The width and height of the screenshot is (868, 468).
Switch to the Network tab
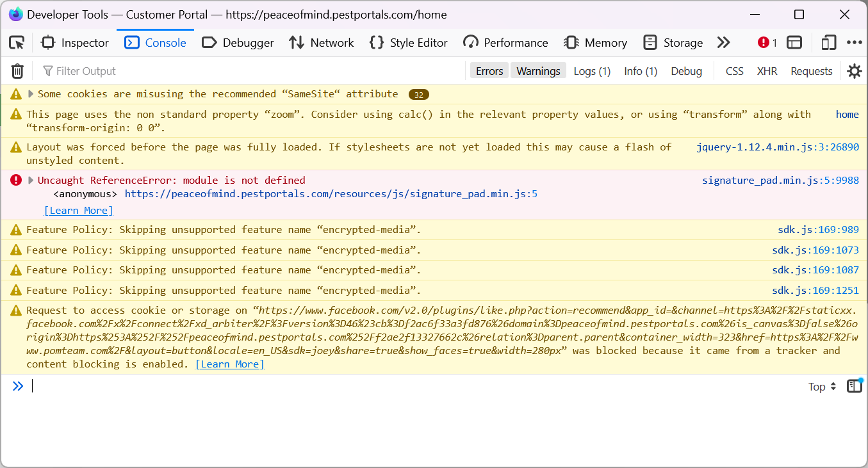[321, 42]
